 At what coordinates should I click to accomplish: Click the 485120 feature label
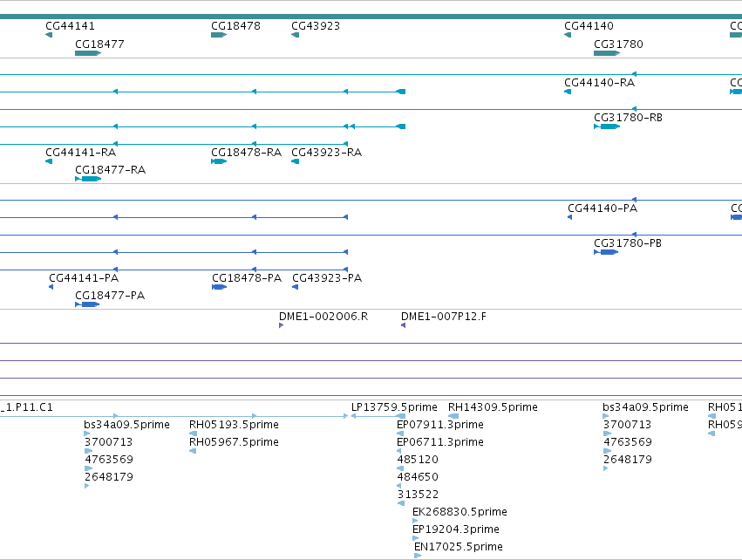tap(418, 459)
